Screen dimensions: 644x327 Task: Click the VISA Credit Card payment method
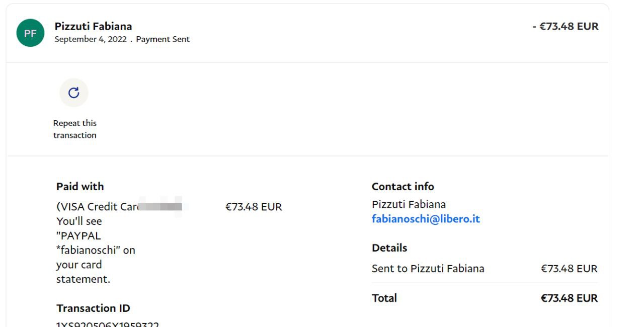pyautogui.click(x=97, y=207)
